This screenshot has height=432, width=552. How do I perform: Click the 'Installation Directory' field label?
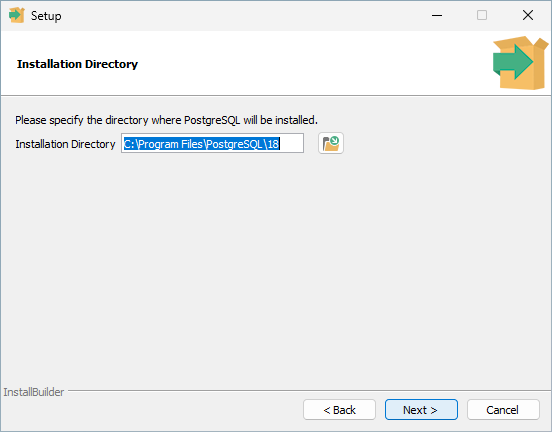coord(65,144)
